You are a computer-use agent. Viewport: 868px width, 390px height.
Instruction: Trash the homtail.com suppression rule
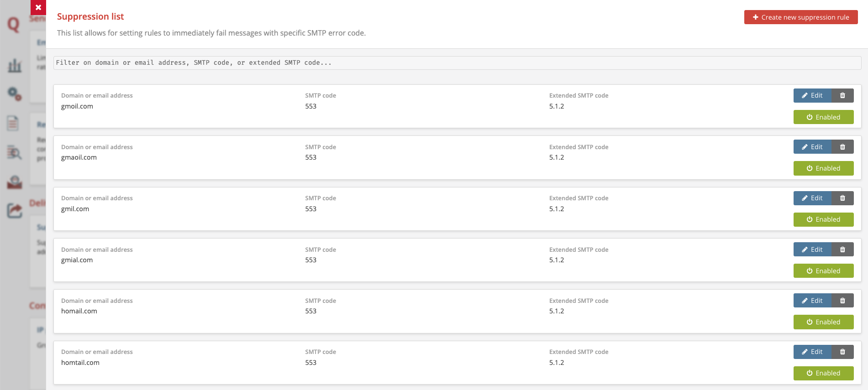click(842, 352)
